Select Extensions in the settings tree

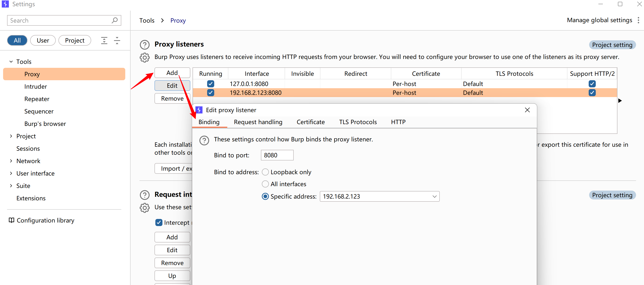pos(31,198)
